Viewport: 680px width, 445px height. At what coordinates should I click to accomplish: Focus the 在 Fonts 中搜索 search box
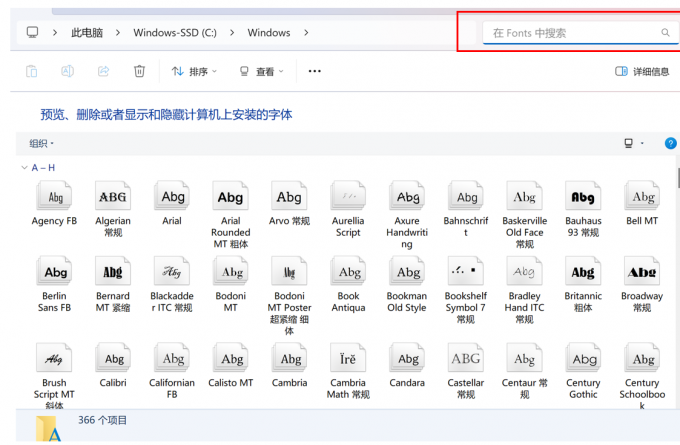pyautogui.click(x=580, y=33)
